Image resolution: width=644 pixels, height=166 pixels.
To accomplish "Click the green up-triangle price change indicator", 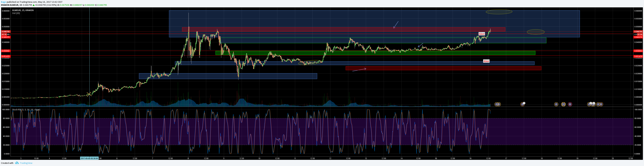I will point(33,5).
